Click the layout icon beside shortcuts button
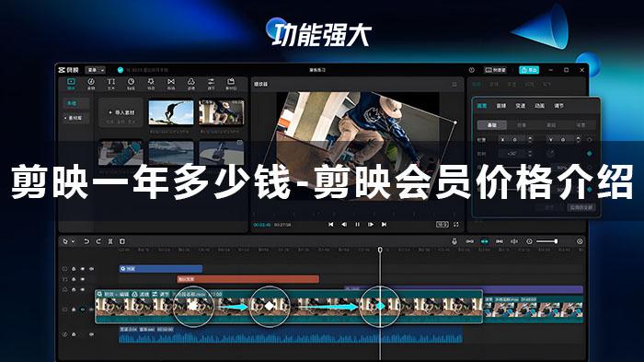Viewport: 644px width, 362px height. (x=471, y=70)
